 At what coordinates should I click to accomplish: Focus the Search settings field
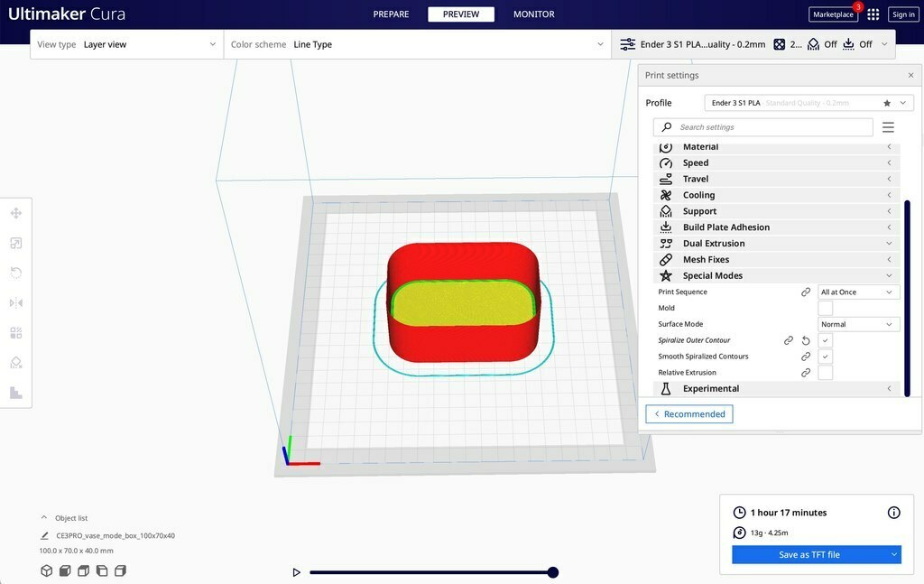pyautogui.click(x=763, y=126)
